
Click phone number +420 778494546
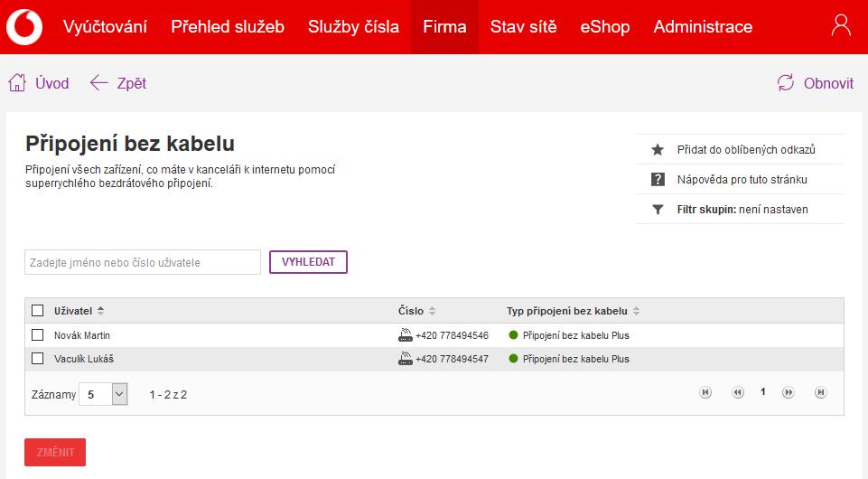[x=453, y=335]
